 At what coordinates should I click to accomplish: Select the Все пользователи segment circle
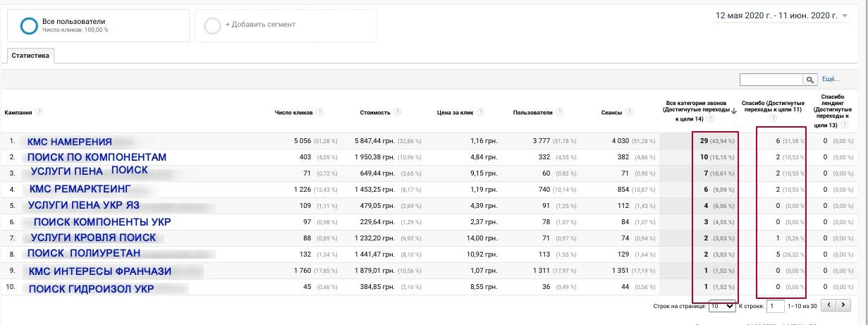click(x=29, y=25)
